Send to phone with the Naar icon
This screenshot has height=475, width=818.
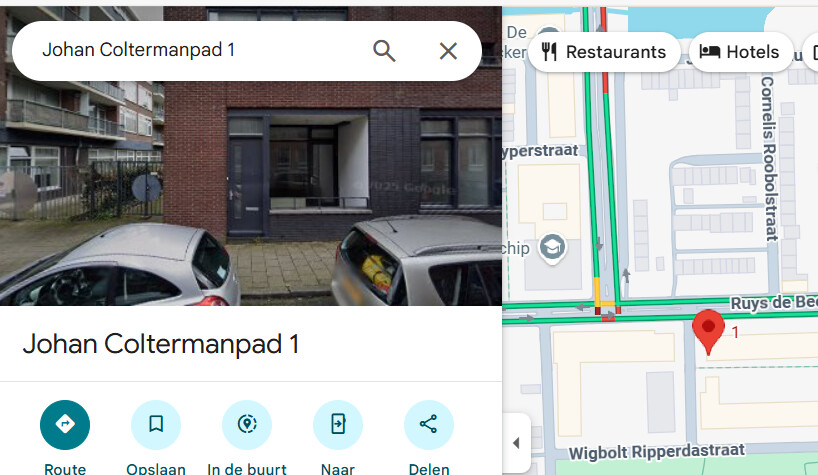tap(338, 424)
